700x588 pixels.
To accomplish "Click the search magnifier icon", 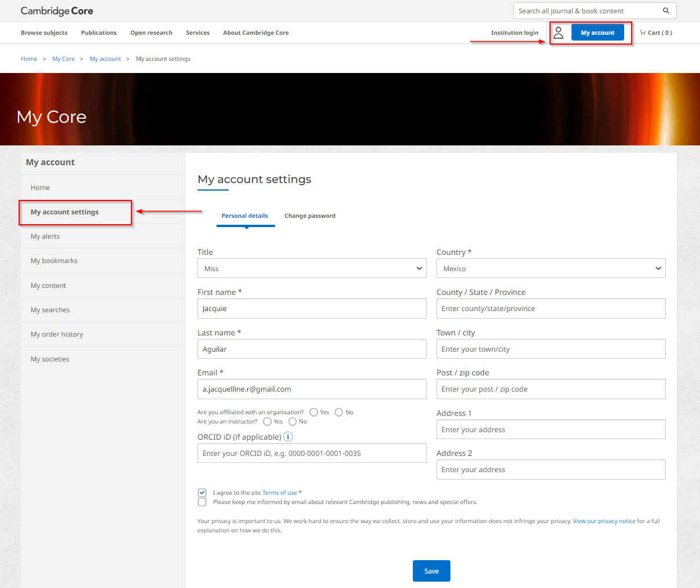I will pyautogui.click(x=666, y=10).
